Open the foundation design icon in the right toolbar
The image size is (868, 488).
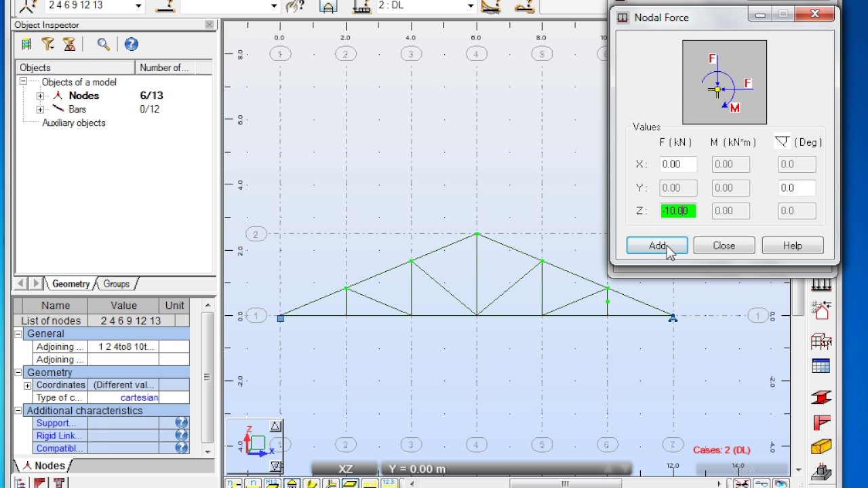(821, 472)
